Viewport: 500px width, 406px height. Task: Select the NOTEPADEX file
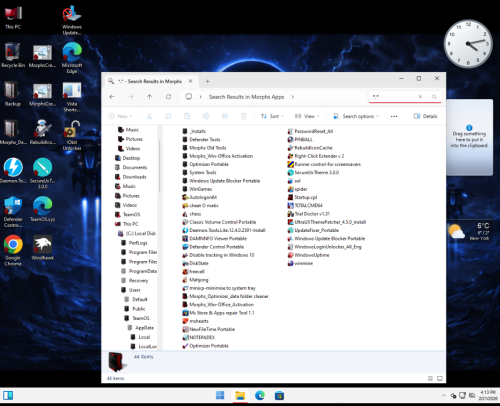pyautogui.click(x=199, y=337)
